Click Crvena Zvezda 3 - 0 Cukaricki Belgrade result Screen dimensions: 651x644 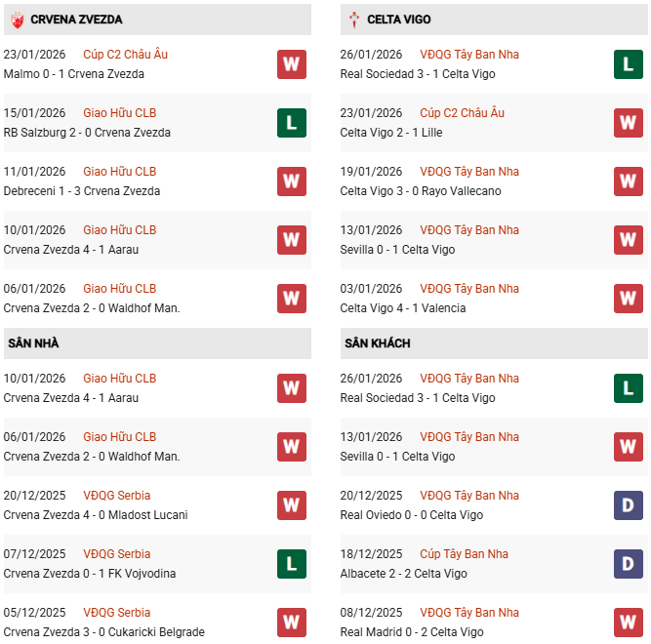103,632
